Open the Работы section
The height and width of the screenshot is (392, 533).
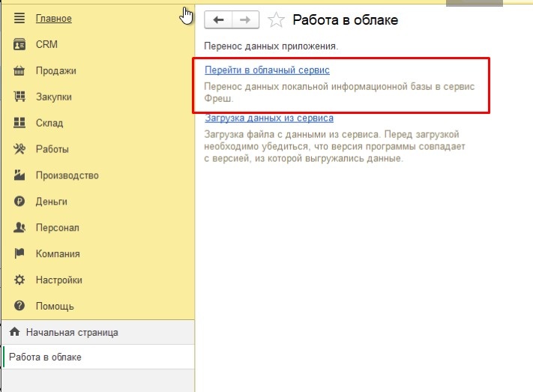(52, 149)
